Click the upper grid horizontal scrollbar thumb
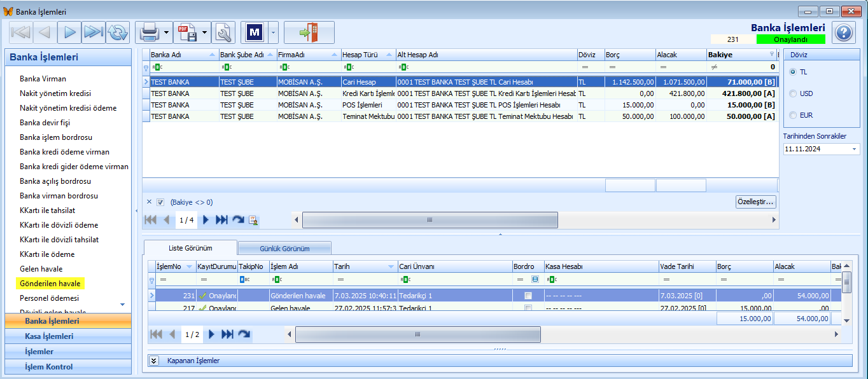This screenshot has width=868, height=379. point(430,219)
